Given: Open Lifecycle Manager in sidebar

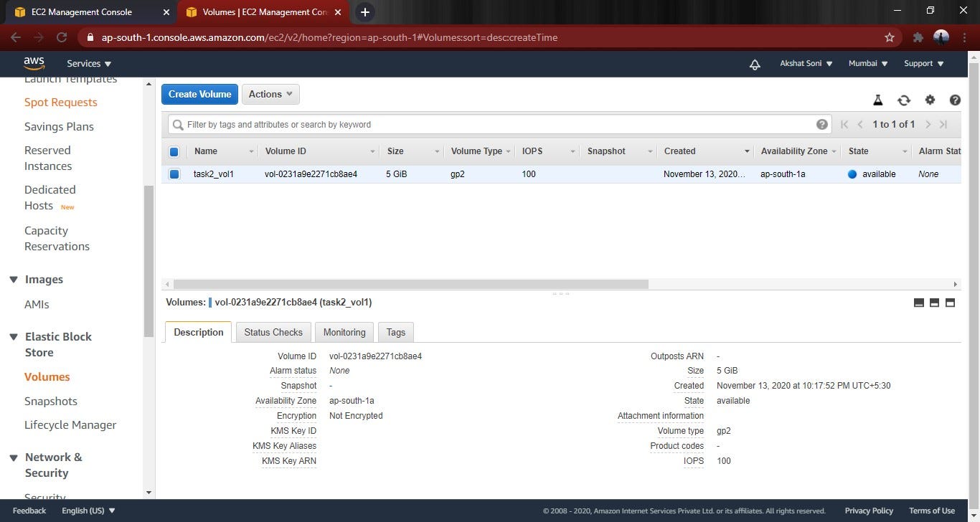Looking at the screenshot, I should (x=70, y=425).
